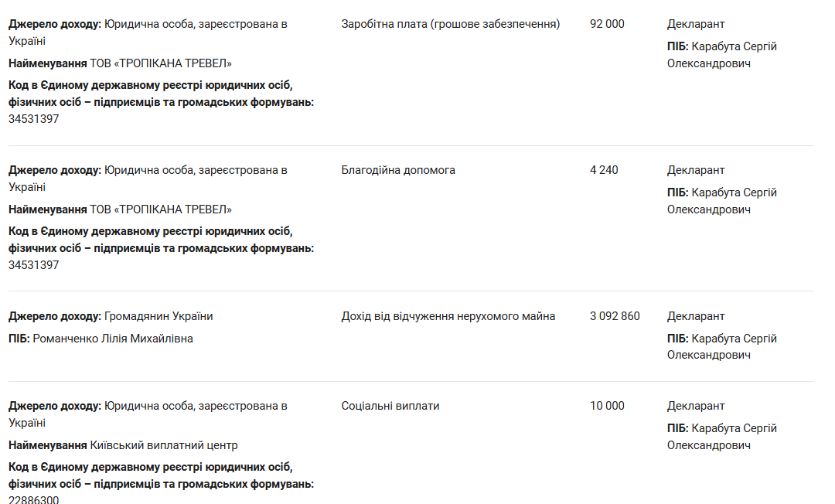Click the 10 000 income amount
835x504 pixels.
click(607, 406)
